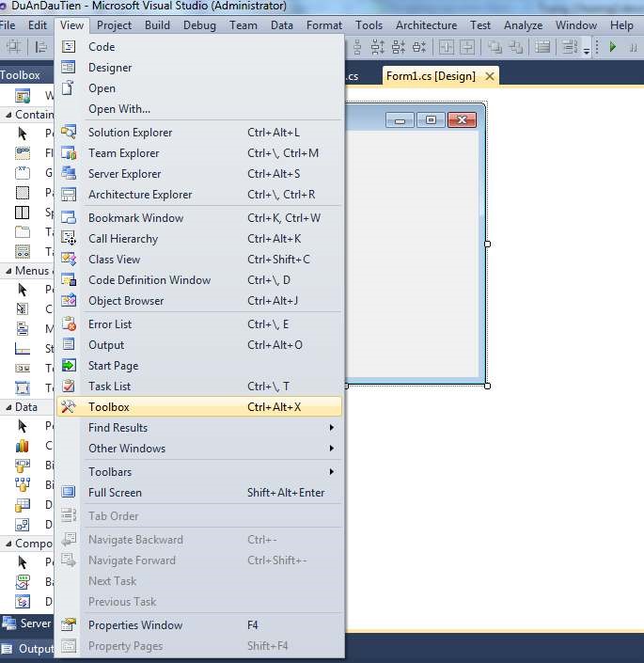Select Toolbox entry in View menu
644x663 pixels.
point(109,407)
